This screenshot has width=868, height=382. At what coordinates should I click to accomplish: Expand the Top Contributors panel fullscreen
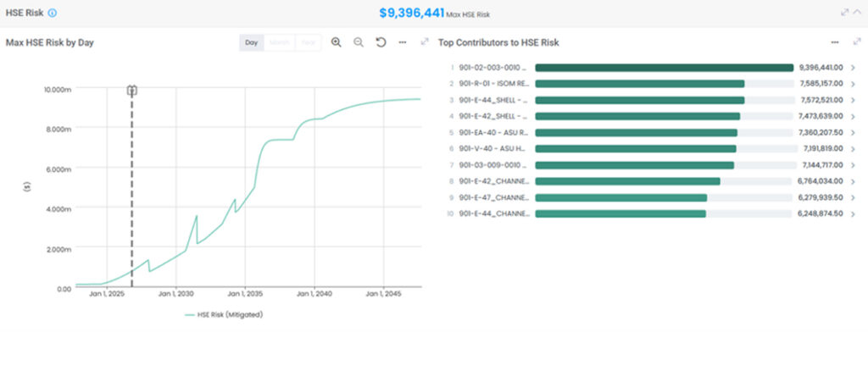click(857, 42)
